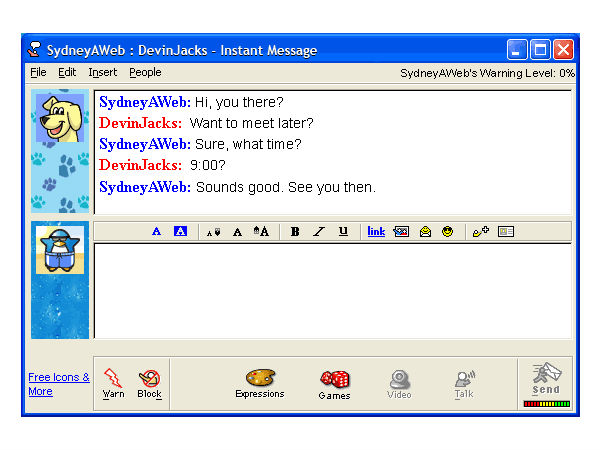The image size is (600, 450).
Task: Click the penguin buddy icon
Action: (x=60, y=249)
